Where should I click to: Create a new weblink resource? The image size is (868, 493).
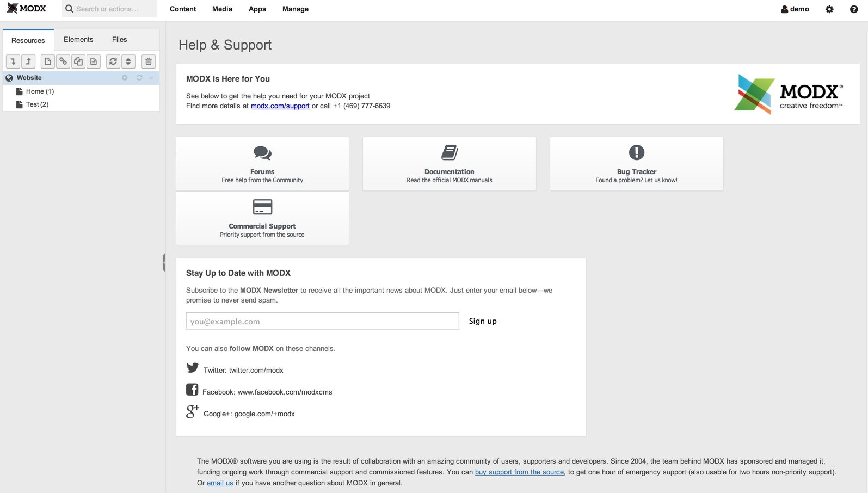[63, 61]
